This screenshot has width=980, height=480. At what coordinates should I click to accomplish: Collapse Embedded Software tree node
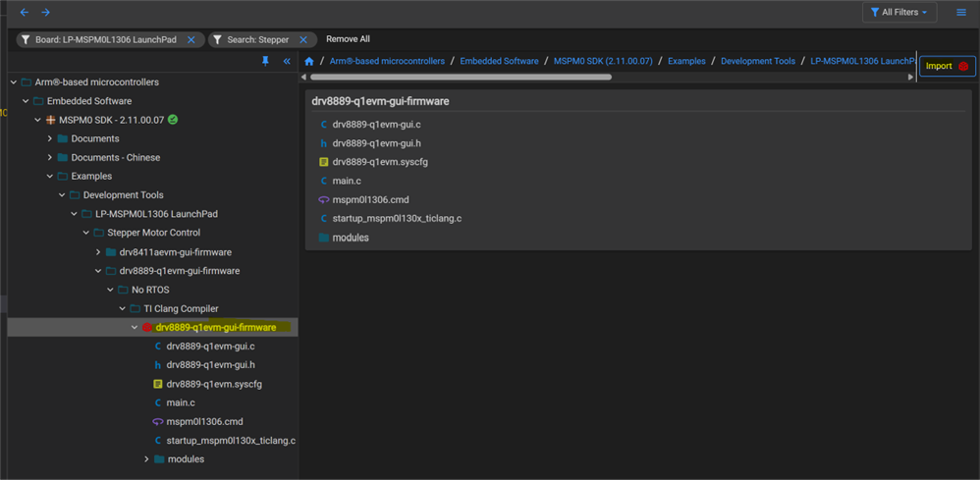[26, 101]
